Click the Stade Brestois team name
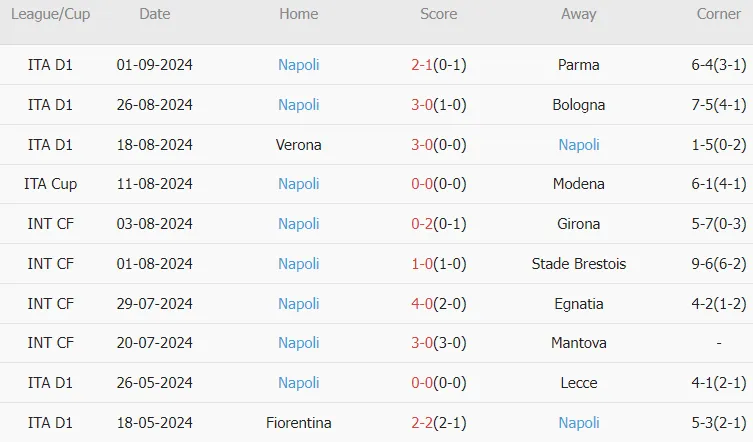 579,263
